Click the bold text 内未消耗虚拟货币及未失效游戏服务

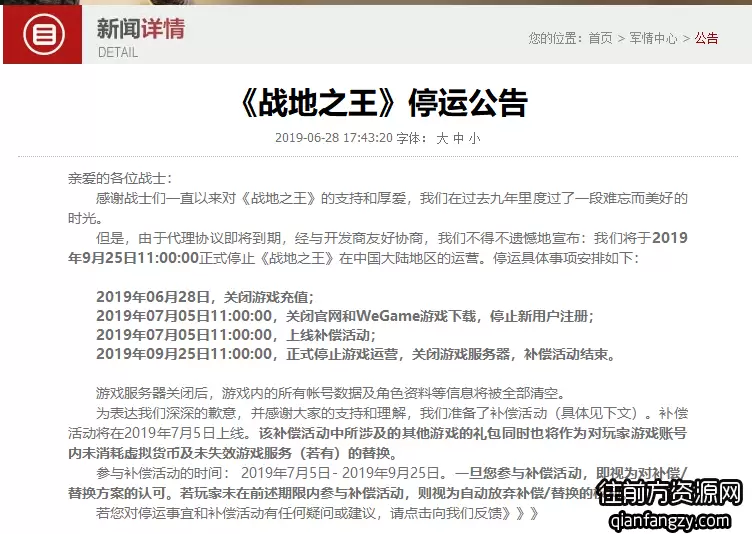coord(180,453)
